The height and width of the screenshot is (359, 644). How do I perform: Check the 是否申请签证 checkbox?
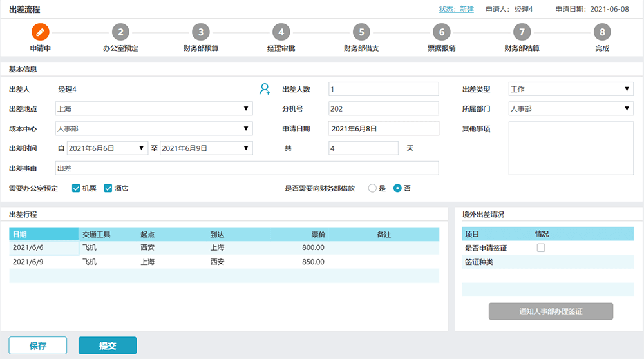tap(541, 247)
